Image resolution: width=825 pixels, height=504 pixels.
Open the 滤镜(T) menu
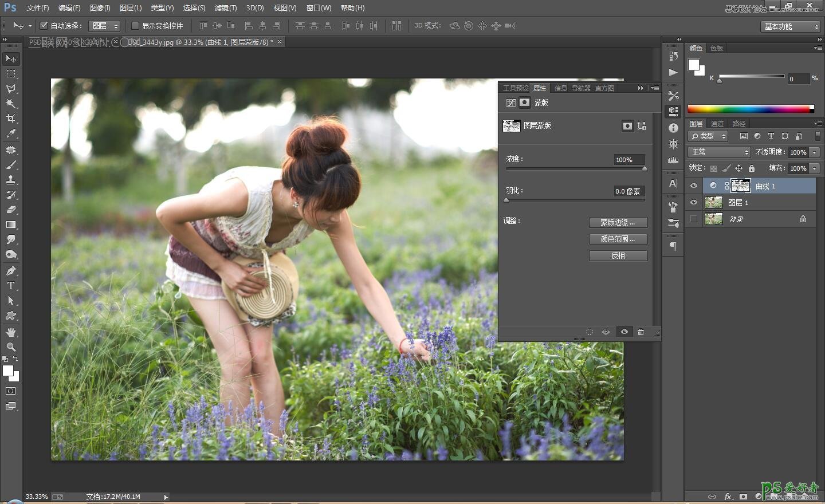(225, 8)
